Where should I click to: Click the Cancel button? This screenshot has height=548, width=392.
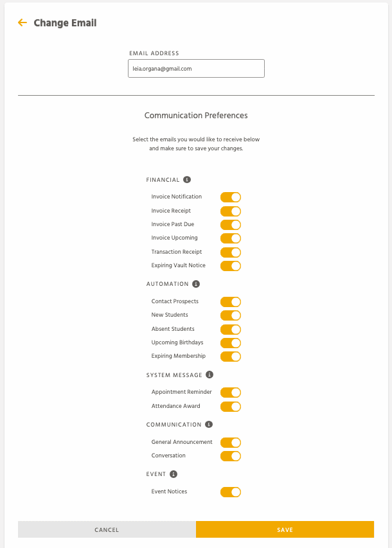point(107,529)
